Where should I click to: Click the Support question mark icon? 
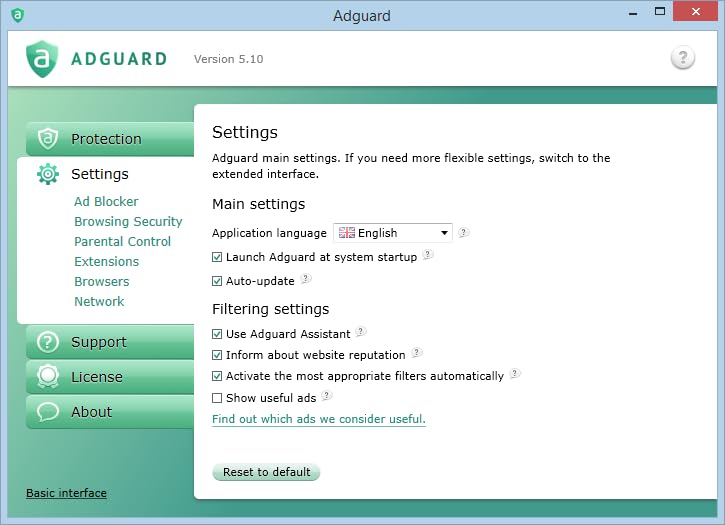click(48, 342)
